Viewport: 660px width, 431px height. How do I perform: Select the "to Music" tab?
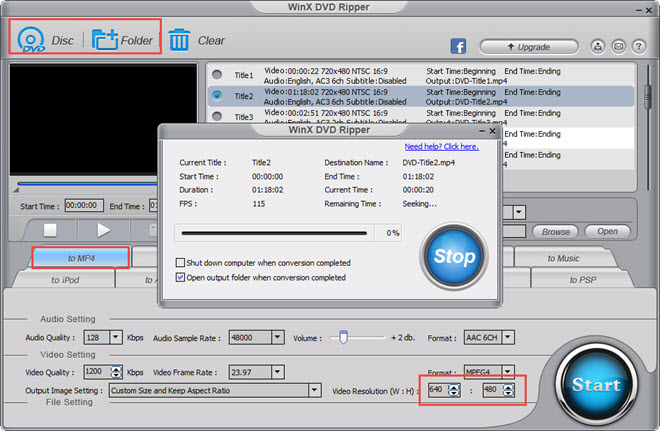pyautogui.click(x=562, y=258)
